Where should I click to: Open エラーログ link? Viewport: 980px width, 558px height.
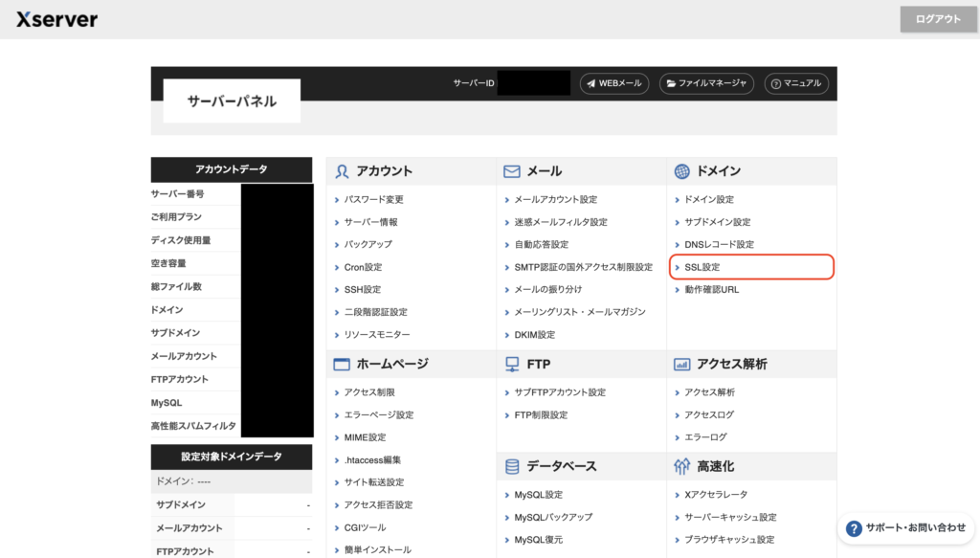[705, 437]
